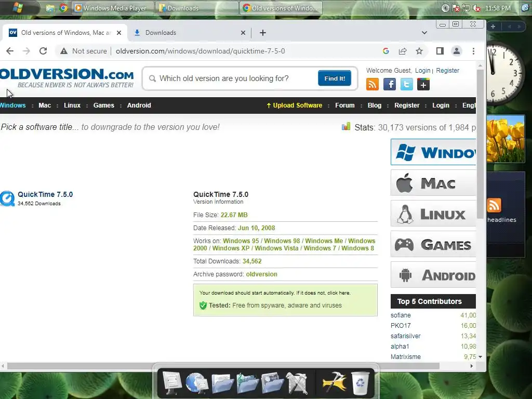The height and width of the screenshot is (399, 532).
Task: Open the Games menu item
Action: (104, 105)
